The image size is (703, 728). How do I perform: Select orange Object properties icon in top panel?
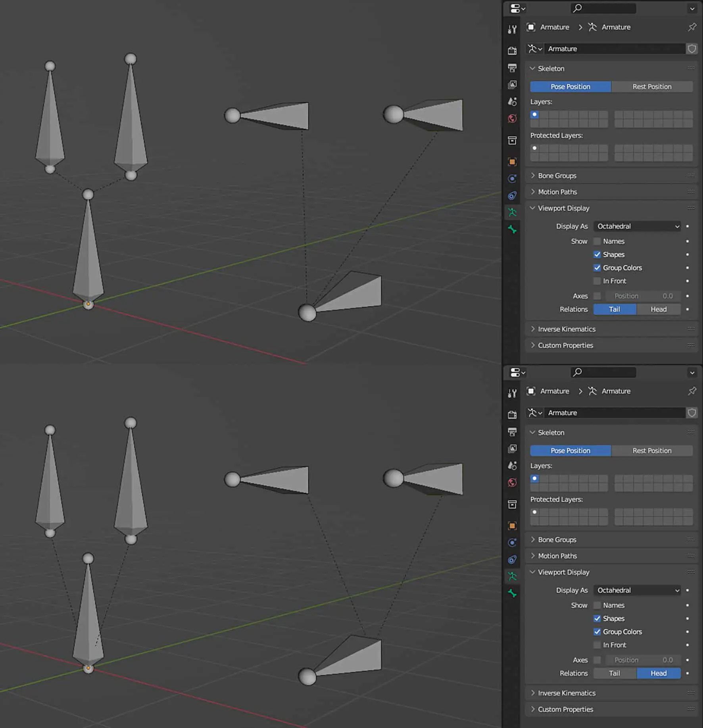[512, 162]
